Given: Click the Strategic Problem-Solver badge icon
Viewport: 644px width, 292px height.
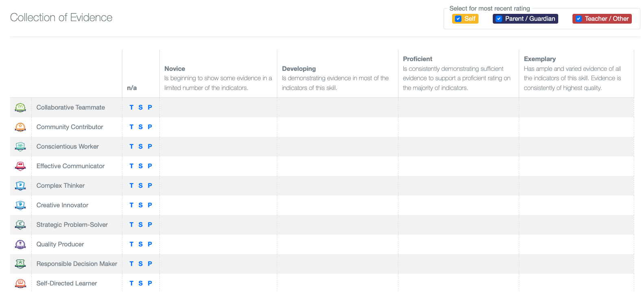Looking at the screenshot, I should (20, 225).
